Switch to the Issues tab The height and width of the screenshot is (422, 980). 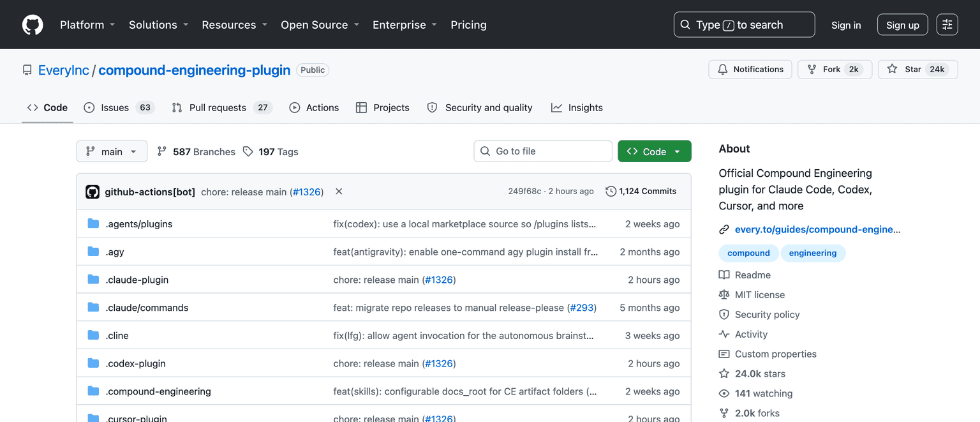(x=119, y=108)
